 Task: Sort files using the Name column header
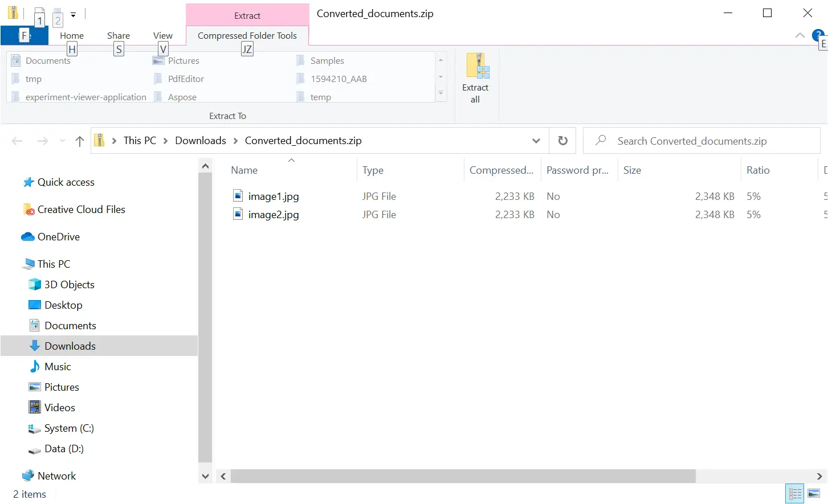point(244,170)
